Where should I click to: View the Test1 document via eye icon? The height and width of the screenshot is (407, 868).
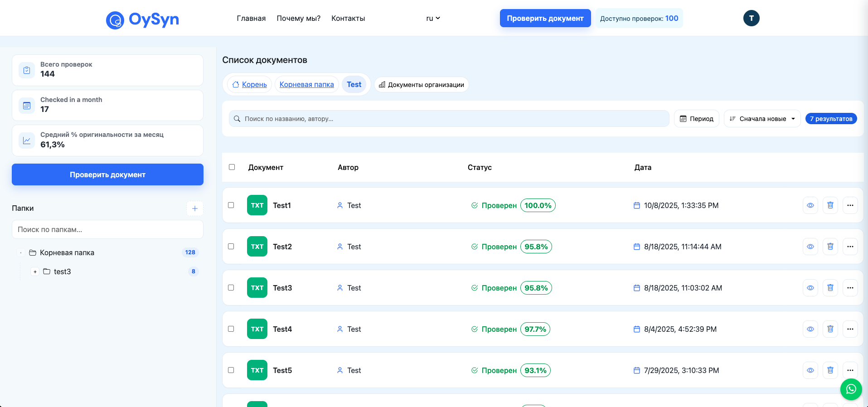[810, 205]
